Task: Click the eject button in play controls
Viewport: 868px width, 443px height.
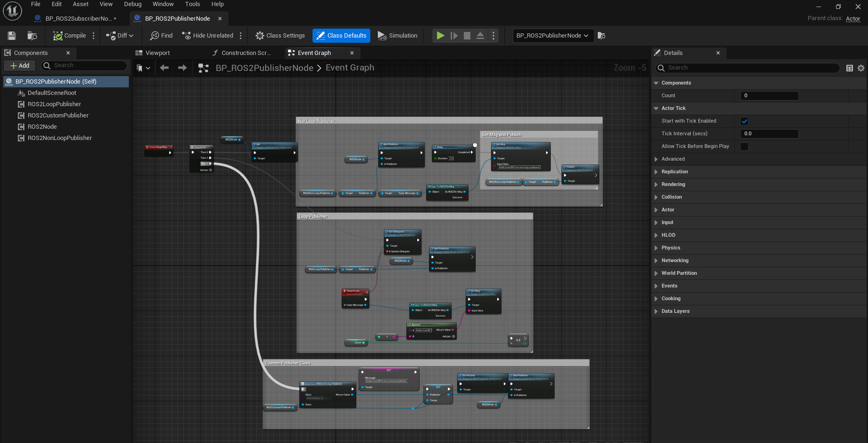Action: pos(480,36)
